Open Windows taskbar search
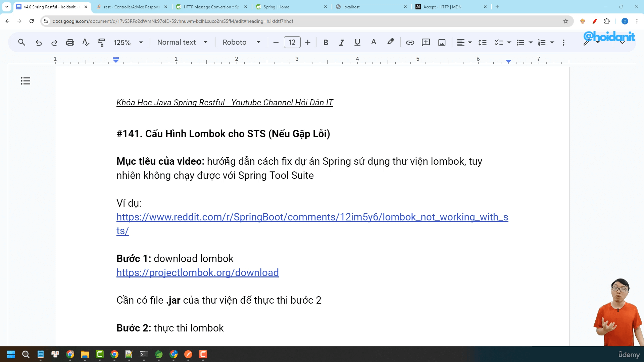644x362 pixels. [26, 354]
